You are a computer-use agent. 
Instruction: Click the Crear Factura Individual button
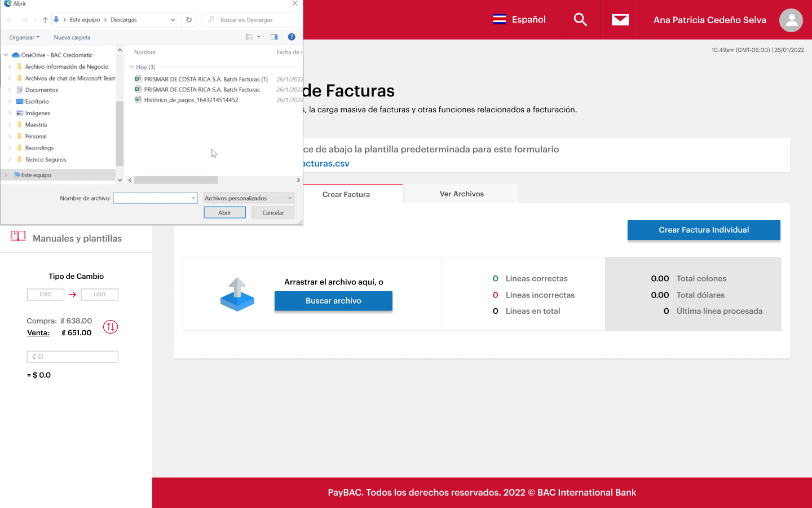coord(704,230)
